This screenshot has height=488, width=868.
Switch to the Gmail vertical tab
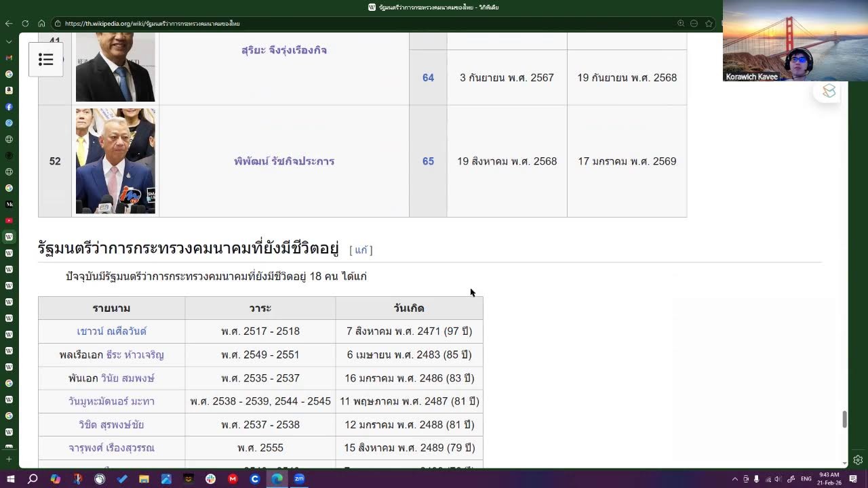pyautogui.click(x=9, y=58)
